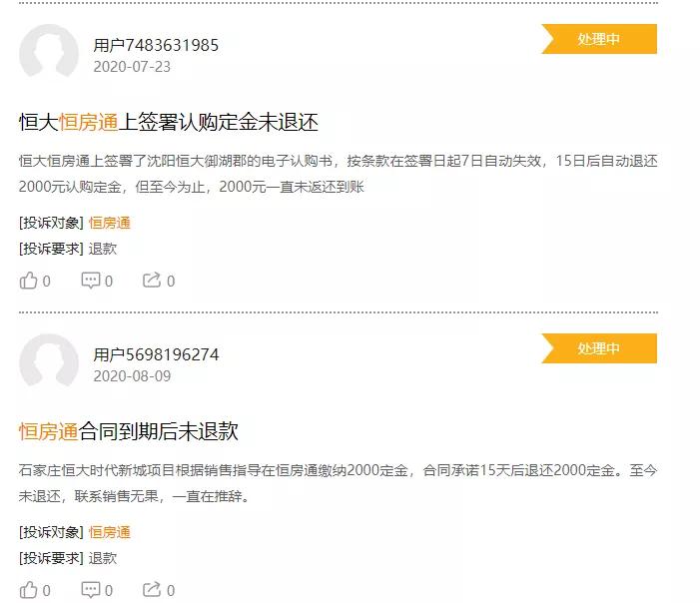Click avatar of 用户5698196274
The width and height of the screenshot is (700, 603).
(49, 362)
